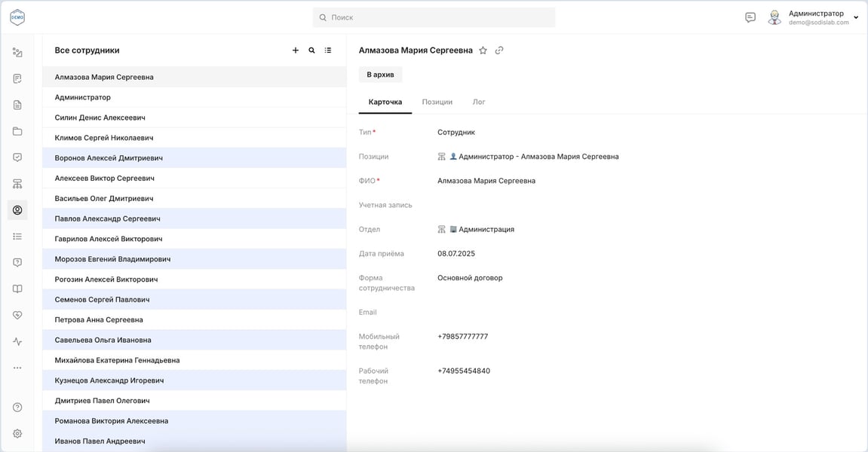Open the activity graph icon in sidebar
Image resolution: width=868 pixels, height=452 pixels.
coord(17,341)
